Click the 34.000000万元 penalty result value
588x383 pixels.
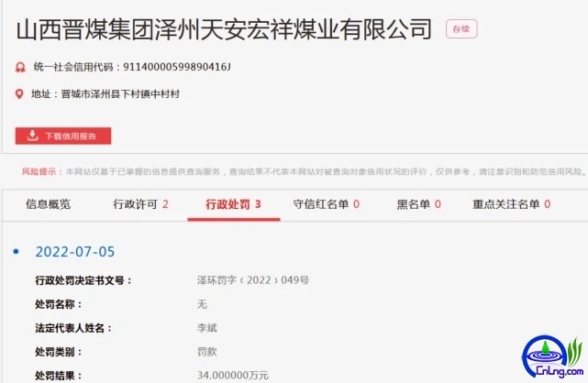pyautogui.click(x=233, y=375)
